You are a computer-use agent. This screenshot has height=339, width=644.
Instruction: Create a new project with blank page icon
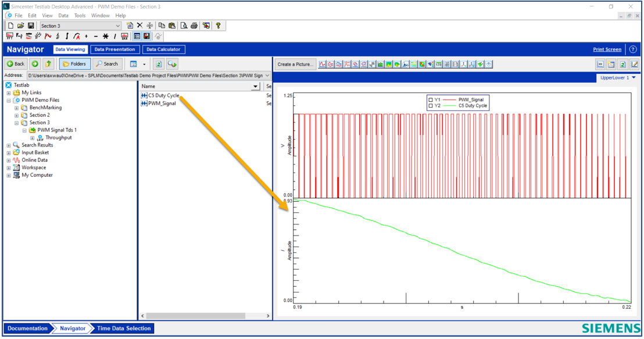(x=10, y=26)
